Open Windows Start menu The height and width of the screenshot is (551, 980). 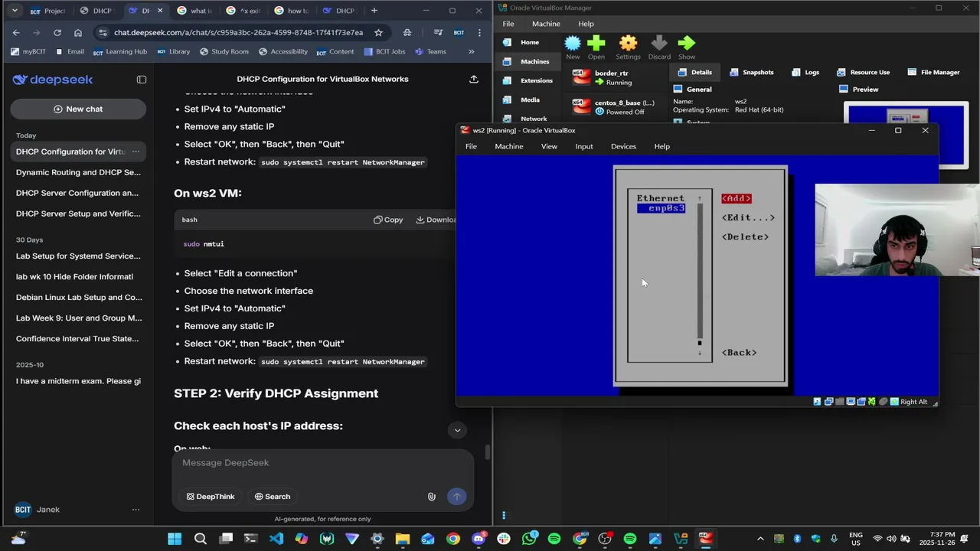(x=175, y=539)
